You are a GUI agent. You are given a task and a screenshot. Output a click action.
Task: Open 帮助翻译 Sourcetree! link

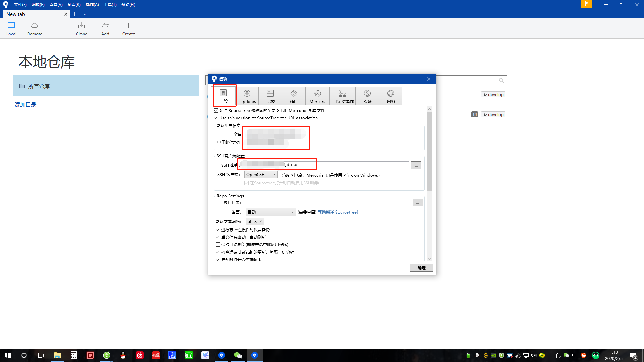[338, 212]
